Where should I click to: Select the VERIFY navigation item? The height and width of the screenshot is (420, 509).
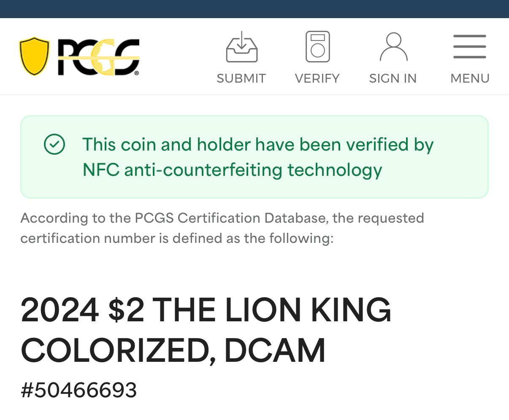tap(317, 78)
